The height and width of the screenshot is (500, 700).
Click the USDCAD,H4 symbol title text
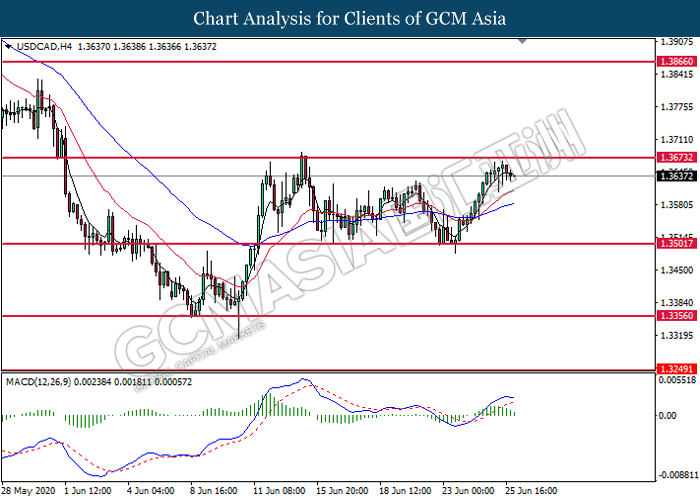pyautogui.click(x=44, y=46)
